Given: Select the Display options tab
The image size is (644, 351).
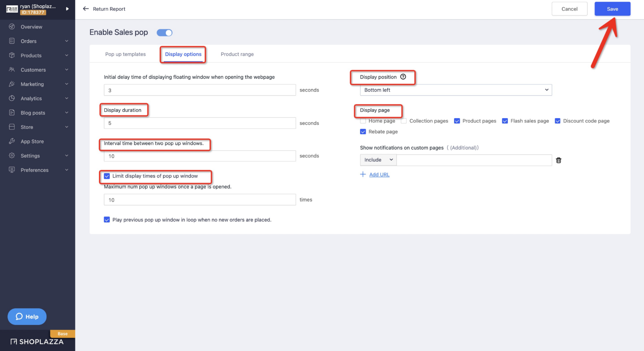Looking at the screenshot, I should click(183, 54).
